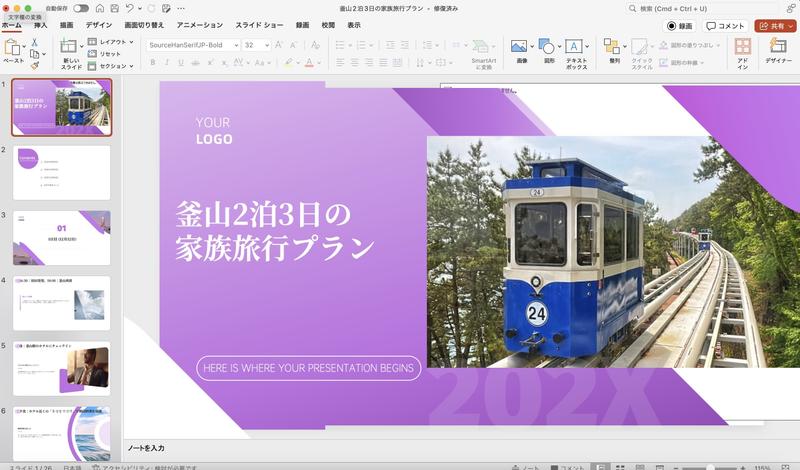Insert a new slide with 新しいスライド
Screen dimensions: 800x470
click(x=70, y=48)
